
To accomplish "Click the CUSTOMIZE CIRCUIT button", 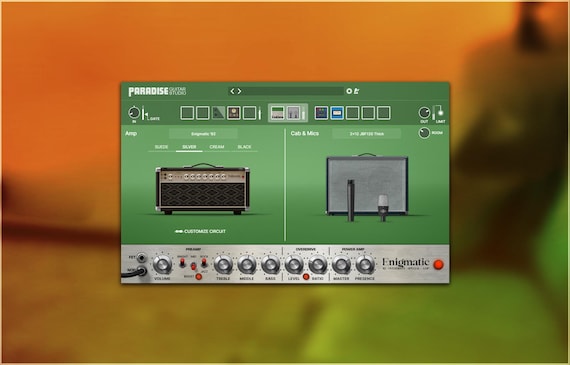I will pos(200,231).
